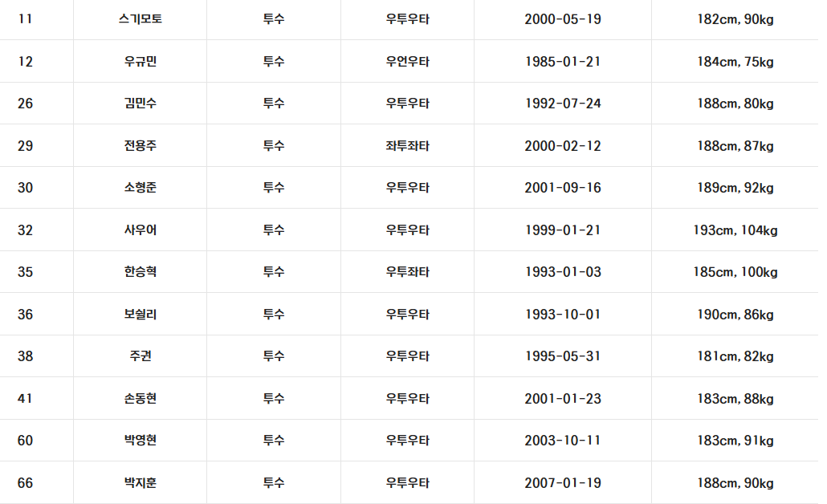The height and width of the screenshot is (504, 827).
Task: Open player 사우어's details
Action: [140, 230]
